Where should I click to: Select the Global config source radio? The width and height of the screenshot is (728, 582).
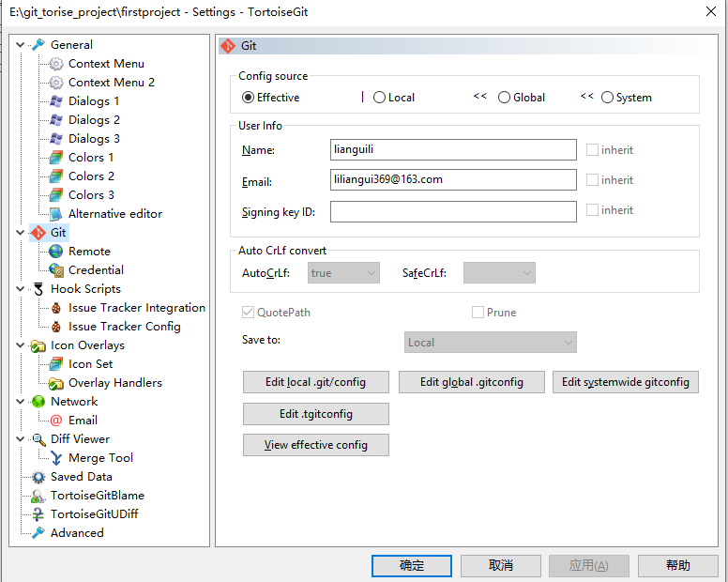tap(504, 98)
